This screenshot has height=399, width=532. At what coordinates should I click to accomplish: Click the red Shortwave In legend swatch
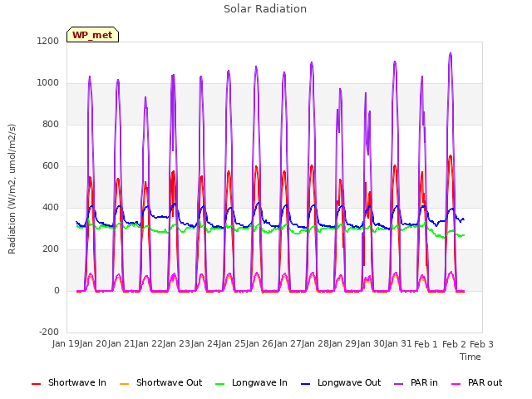pos(36,384)
